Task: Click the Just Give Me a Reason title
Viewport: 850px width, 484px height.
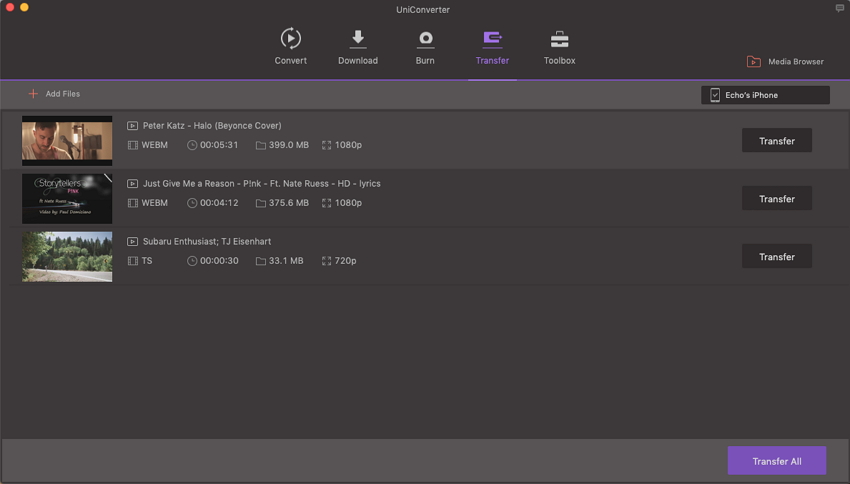Action: click(261, 184)
